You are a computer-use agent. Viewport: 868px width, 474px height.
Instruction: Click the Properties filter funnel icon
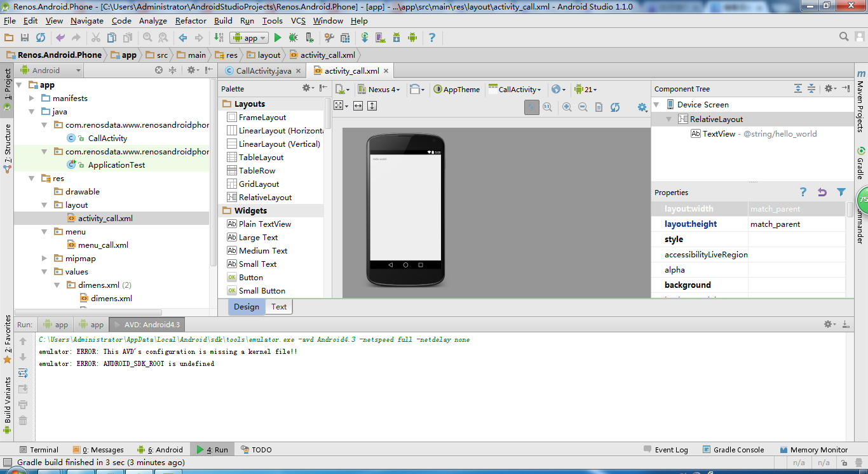841,192
